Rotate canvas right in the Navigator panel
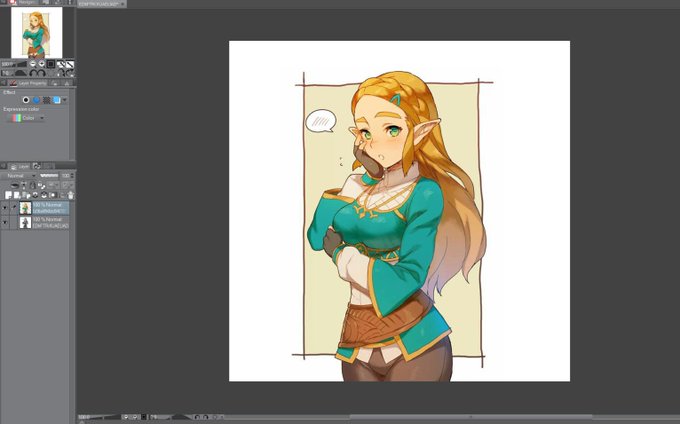The height and width of the screenshot is (424, 680). (x=41, y=73)
